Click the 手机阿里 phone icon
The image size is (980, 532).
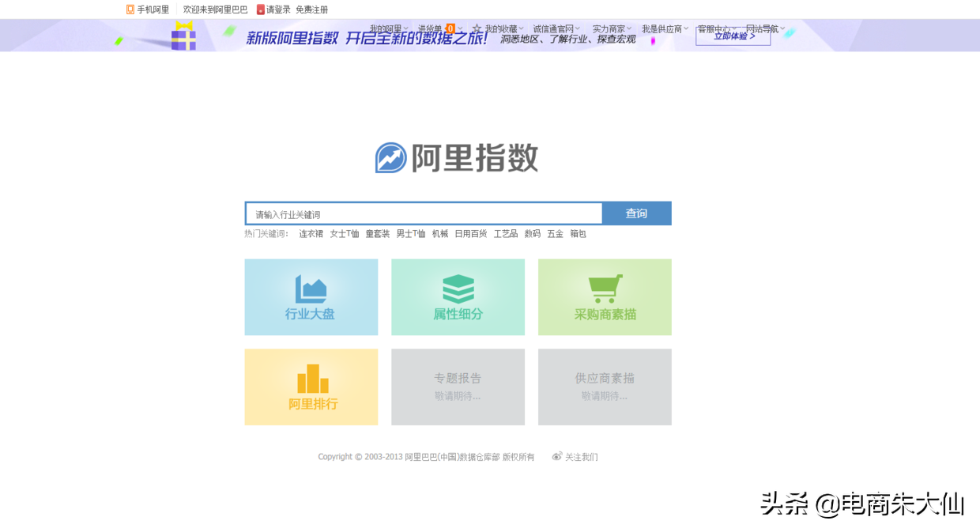(x=130, y=9)
